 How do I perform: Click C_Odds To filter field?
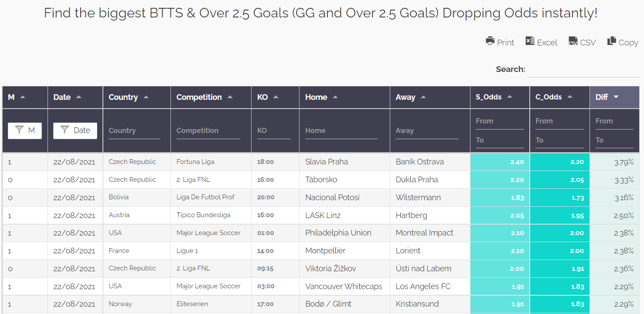(559, 140)
